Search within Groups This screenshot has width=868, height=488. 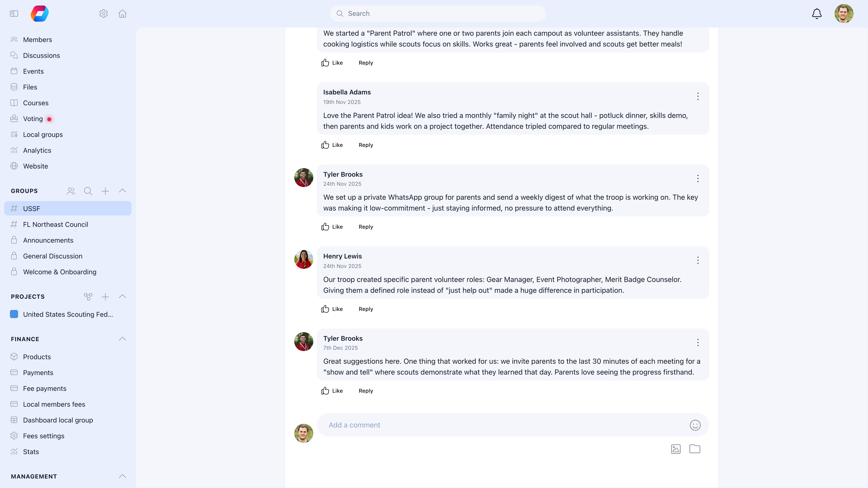88,191
